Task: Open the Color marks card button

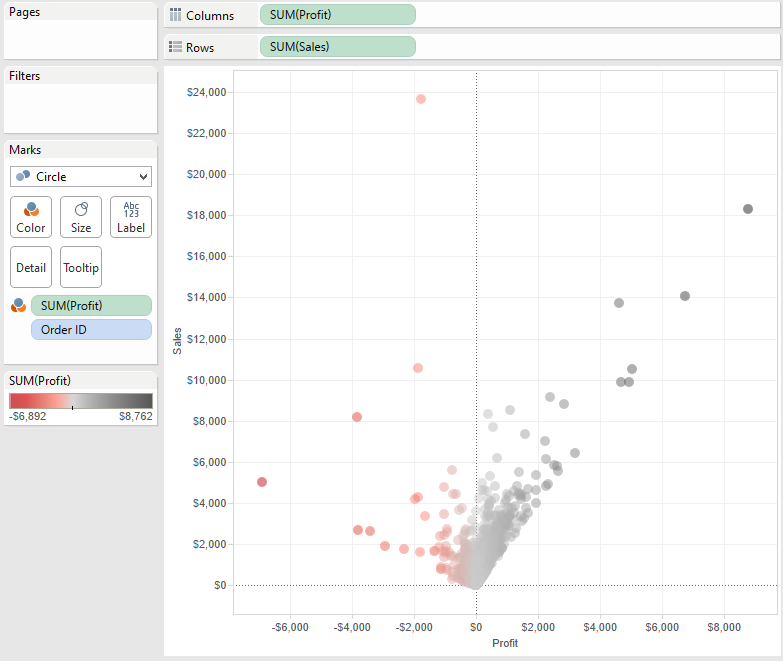Action: pyautogui.click(x=31, y=217)
